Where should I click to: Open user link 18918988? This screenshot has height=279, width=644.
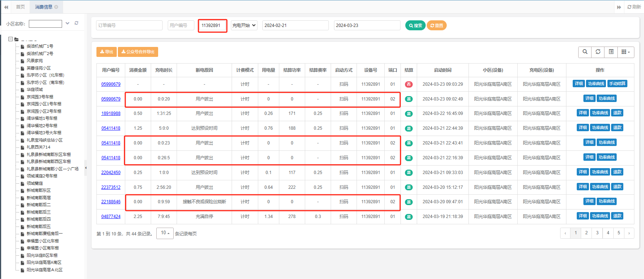pos(111,113)
